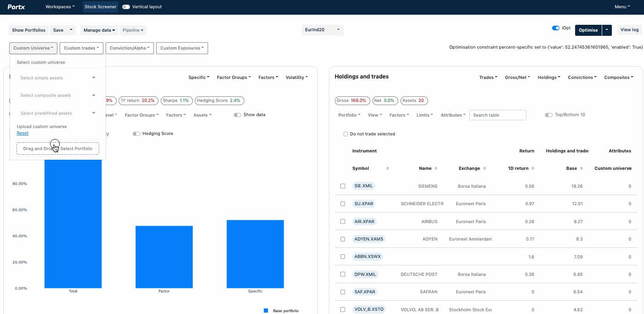This screenshot has height=314, width=644.
Task: Toggle the Show data switch
Action: (237, 115)
